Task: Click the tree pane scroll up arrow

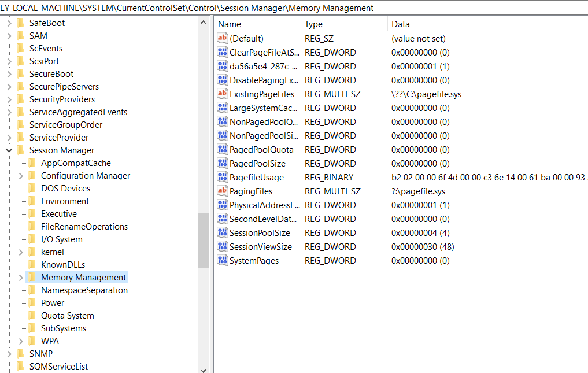Action: pyautogui.click(x=203, y=23)
